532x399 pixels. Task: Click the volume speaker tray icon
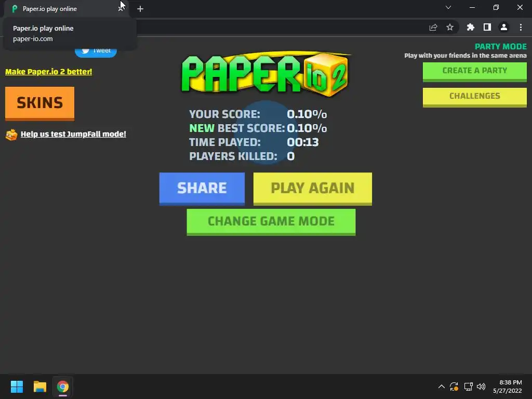[x=481, y=387]
